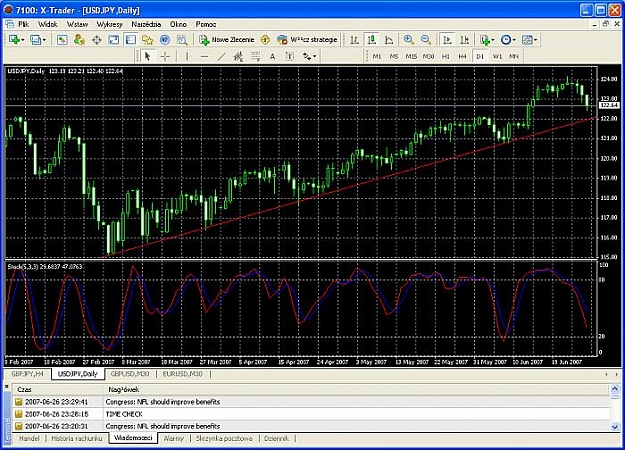Viewport: 625px width, 450px height.
Task: Open the Pomoc menu
Action: pos(206,24)
